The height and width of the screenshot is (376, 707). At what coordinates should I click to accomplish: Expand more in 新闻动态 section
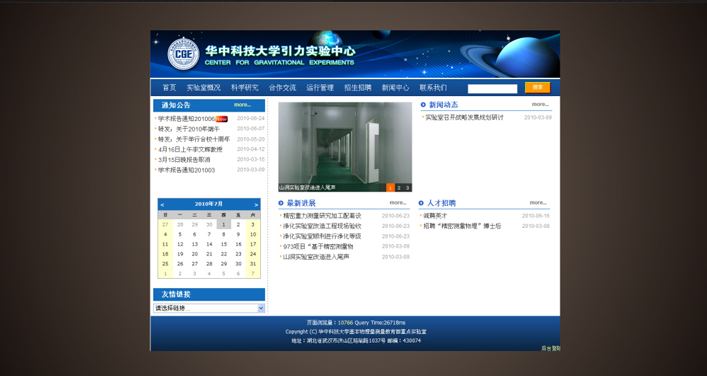540,104
